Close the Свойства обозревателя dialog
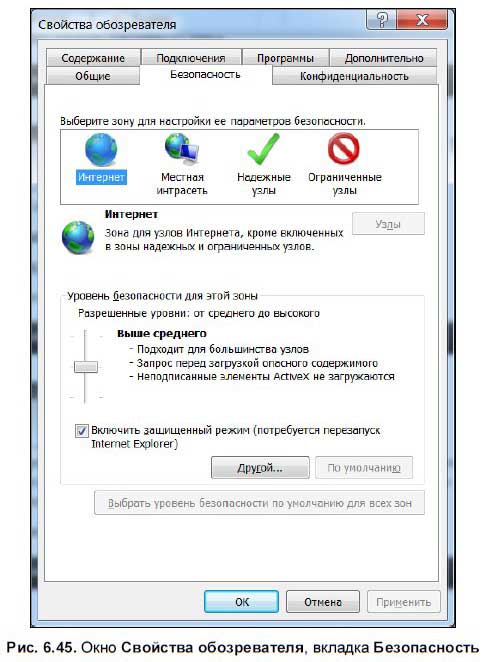489x662 pixels. [x=422, y=19]
